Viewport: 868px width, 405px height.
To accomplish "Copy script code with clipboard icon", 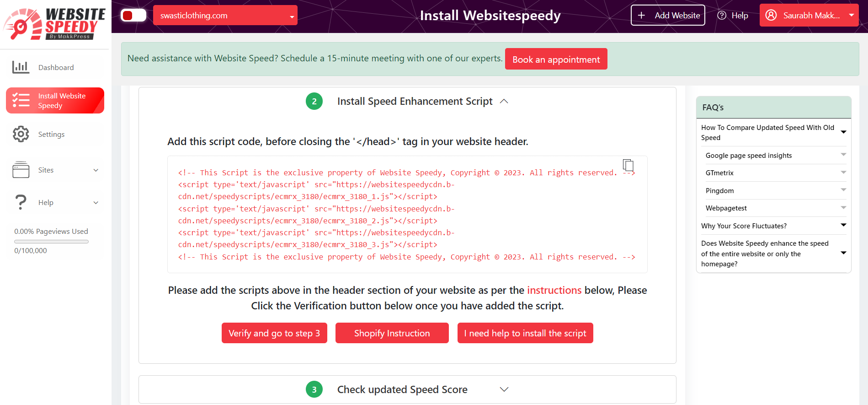I will click(x=628, y=165).
